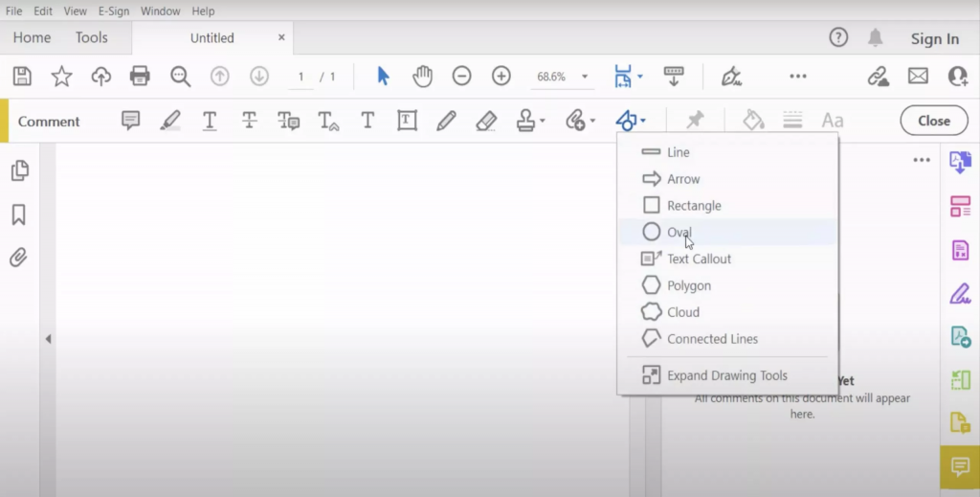Switch to the Tools tab
The image size is (980, 497).
pos(91,37)
